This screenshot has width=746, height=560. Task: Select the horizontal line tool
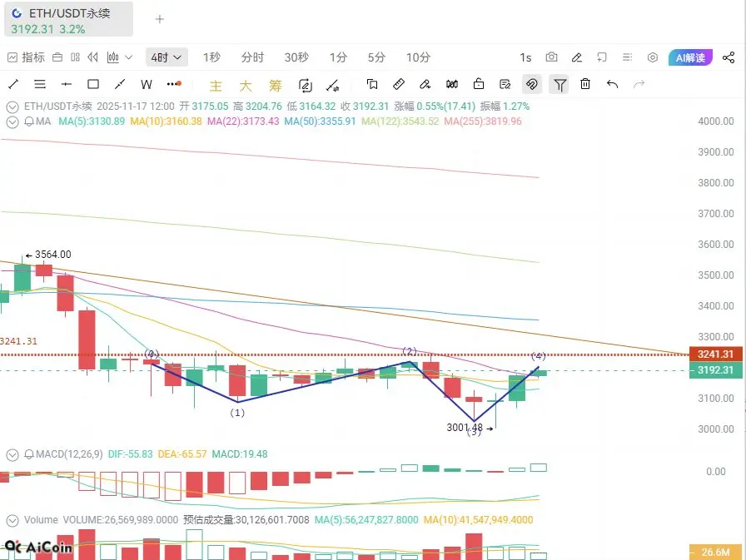click(x=67, y=85)
